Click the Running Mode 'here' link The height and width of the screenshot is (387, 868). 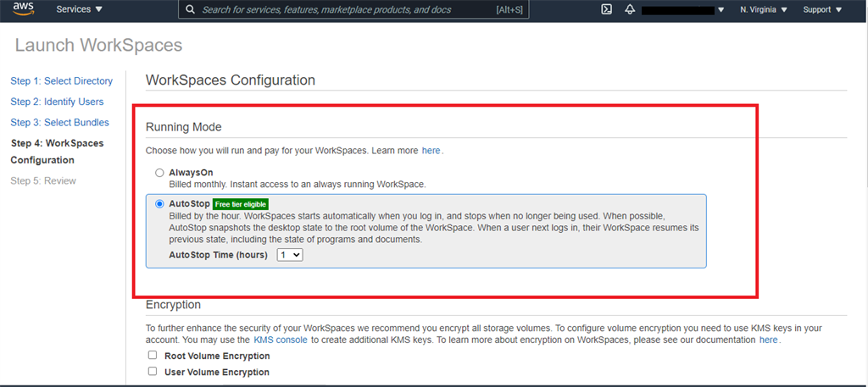(x=431, y=151)
